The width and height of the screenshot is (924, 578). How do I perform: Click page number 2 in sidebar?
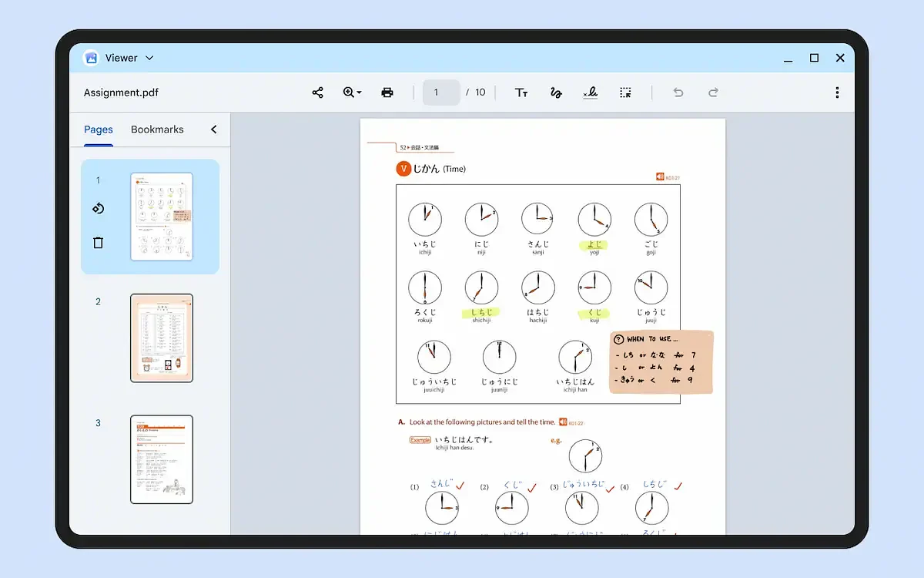[x=98, y=301]
